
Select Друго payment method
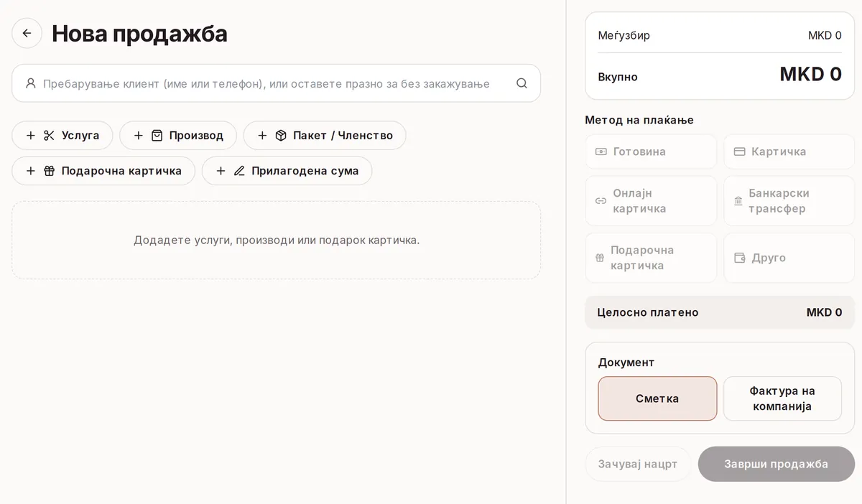(789, 258)
